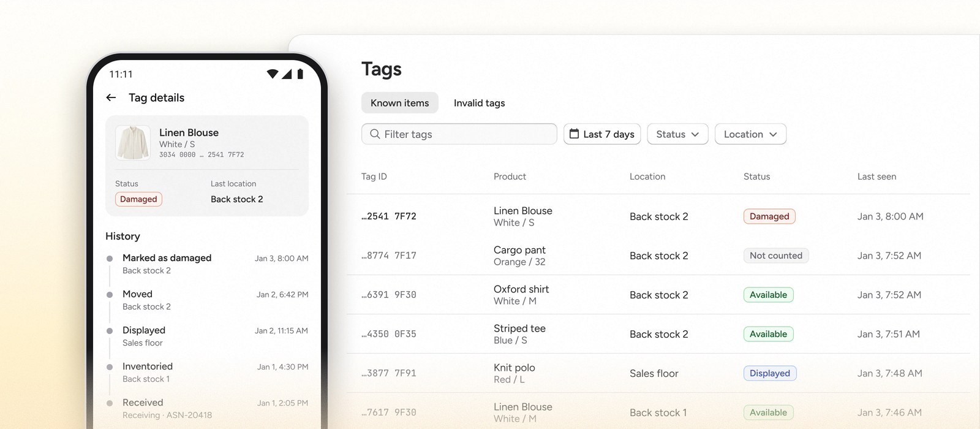Image resolution: width=980 pixels, height=429 pixels.
Task: Click the Location column header
Action: click(647, 177)
